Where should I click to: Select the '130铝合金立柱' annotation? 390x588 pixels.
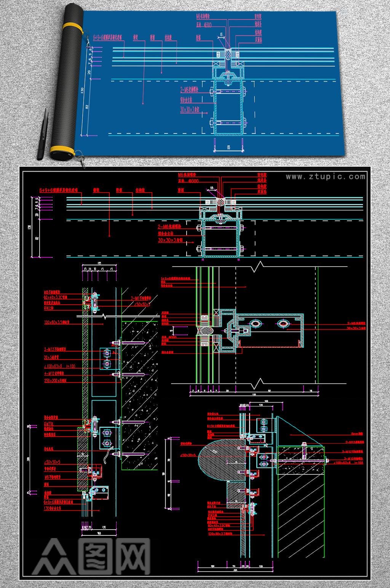pyautogui.click(x=53, y=508)
